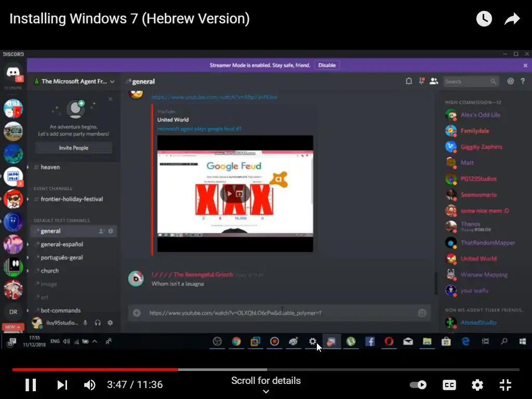Open the heaven channel

[x=50, y=167]
